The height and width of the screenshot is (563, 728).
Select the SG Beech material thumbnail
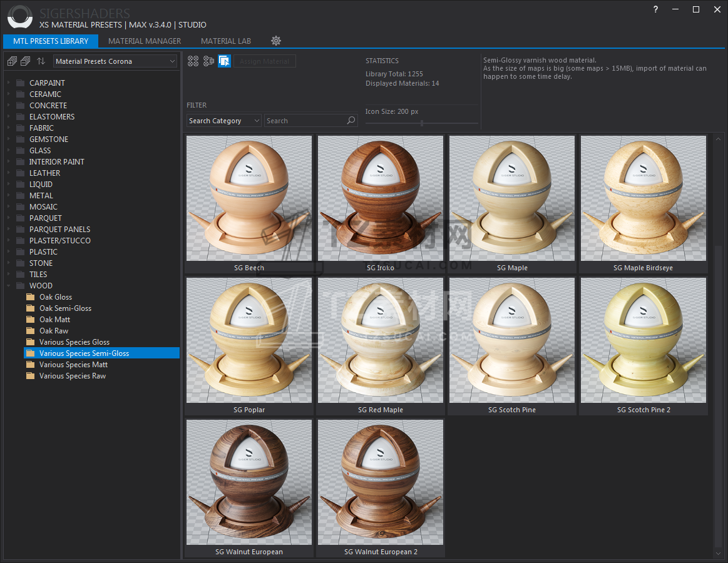tap(249, 198)
